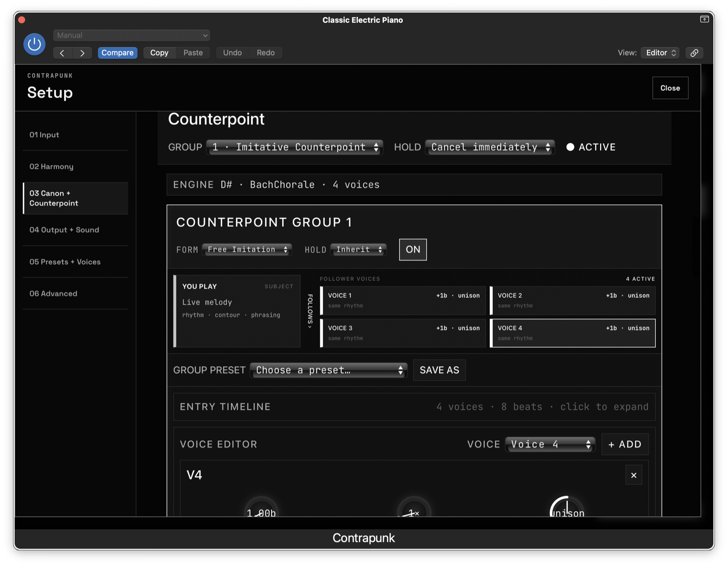Toggle the plugin power bypass button
Image resolution: width=728 pixels, height=566 pixels.
pyautogui.click(x=34, y=44)
